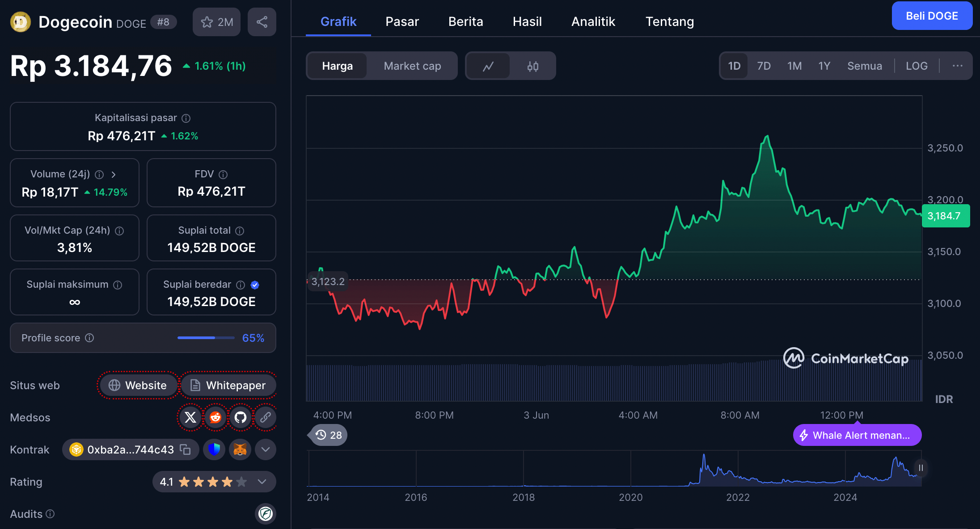
Task: Click the historical range mini chart
Action: (614, 468)
